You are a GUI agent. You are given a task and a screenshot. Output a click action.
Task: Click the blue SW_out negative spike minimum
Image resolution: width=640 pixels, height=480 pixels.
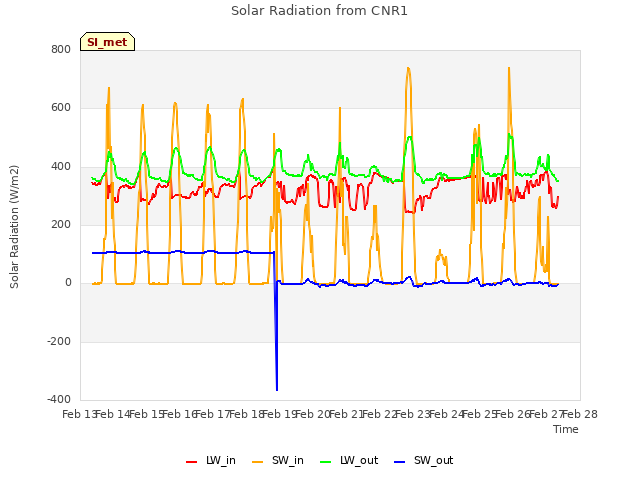tap(277, 390)
